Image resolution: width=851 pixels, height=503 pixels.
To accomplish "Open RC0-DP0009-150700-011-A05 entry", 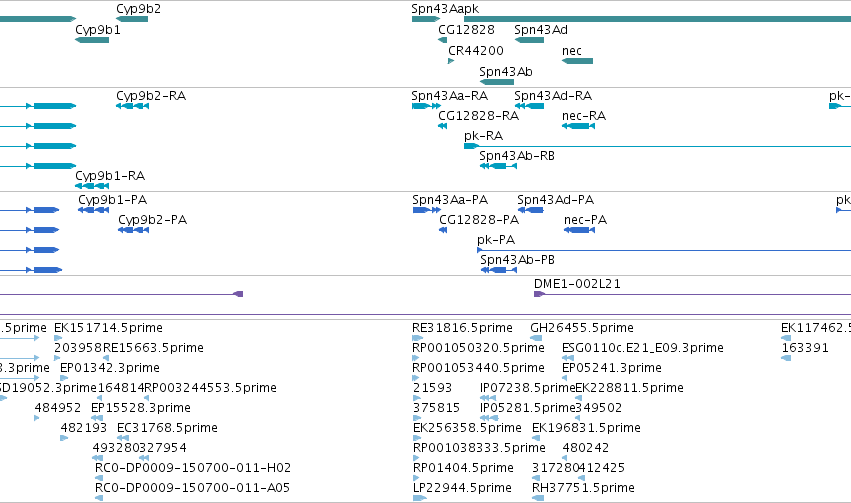I will 192,488.
